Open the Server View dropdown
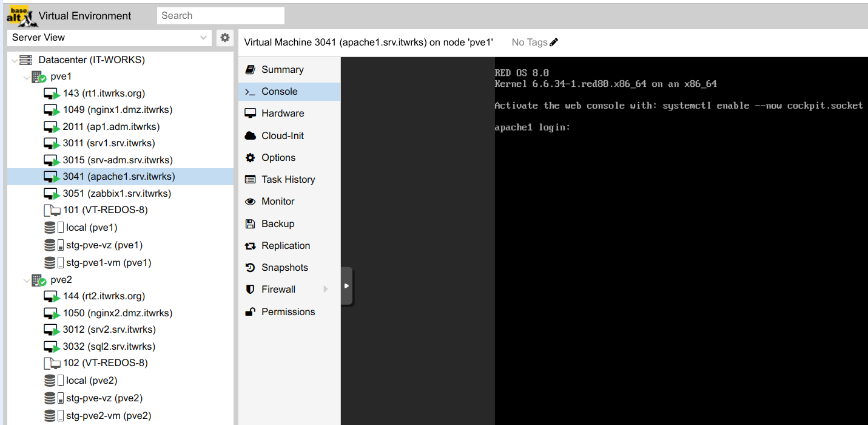This screenshot has height=425, width=868. 203,38
